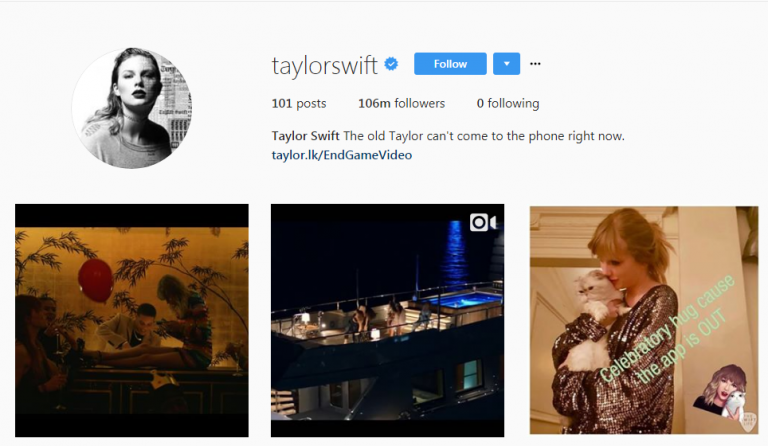
Task: Open the taylor.lk/EndGameVideo link
Action: pos(342,155)
